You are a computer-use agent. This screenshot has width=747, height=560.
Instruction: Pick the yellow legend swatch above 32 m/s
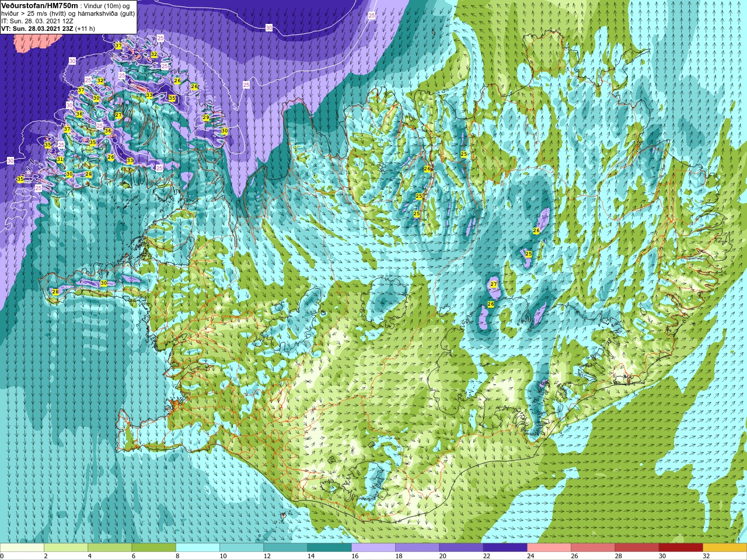[725, 548]
